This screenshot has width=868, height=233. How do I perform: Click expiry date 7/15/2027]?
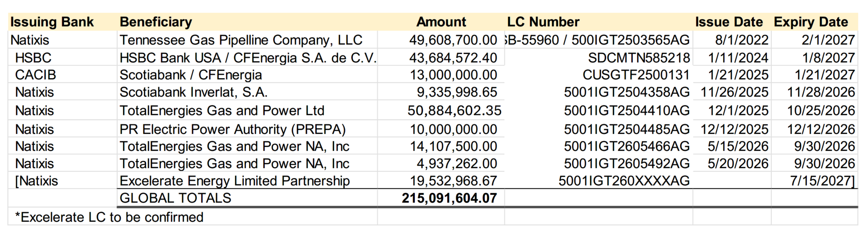[x=823, y=181]
